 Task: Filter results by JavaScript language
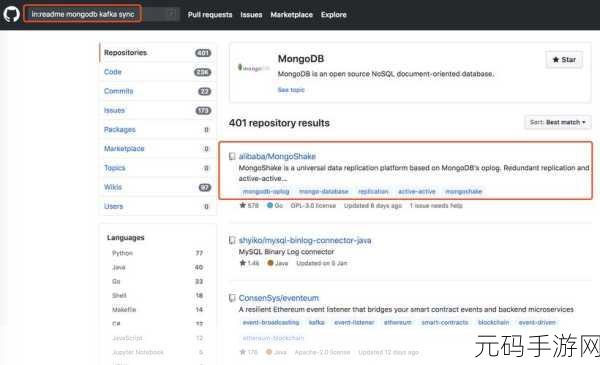(x=158, y=338)
